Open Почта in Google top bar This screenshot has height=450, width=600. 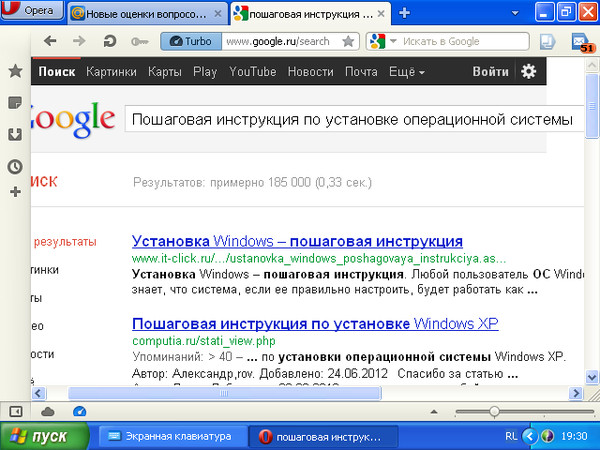click(x=361, y=72)
